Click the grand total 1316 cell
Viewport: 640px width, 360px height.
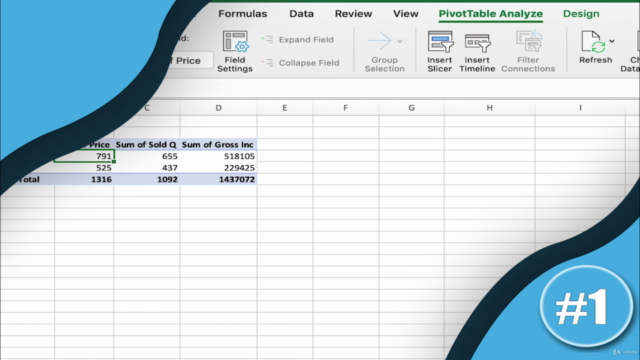pyautogui.click(x=84, y=179)
